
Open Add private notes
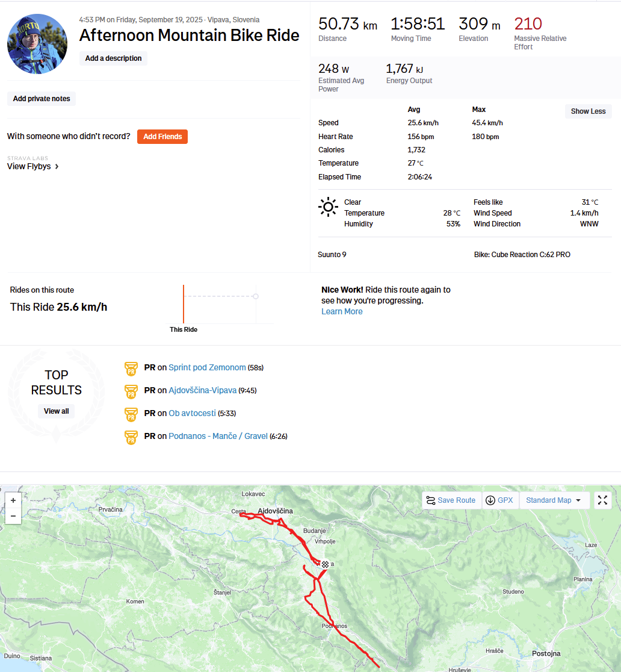[x=42, y=99]
